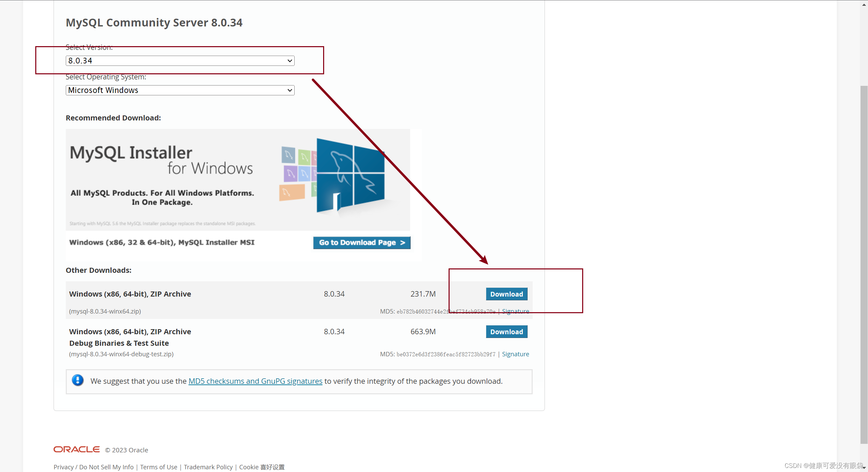Viewport: 868px width, 472px height.
Task: Open Privacy / Do Not Sell My Info
Action: 94,467
